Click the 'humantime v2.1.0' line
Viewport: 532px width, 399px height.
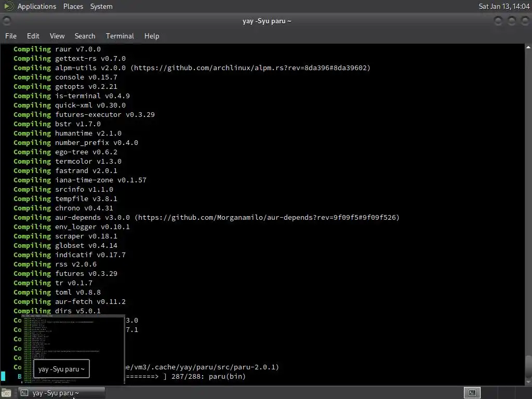point(68,134)
